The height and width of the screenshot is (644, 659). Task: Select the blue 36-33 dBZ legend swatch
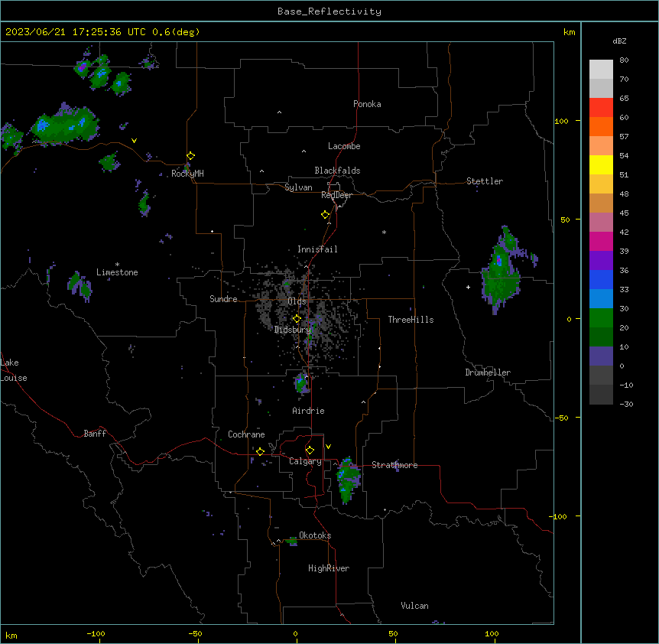[x=601, y=279]
